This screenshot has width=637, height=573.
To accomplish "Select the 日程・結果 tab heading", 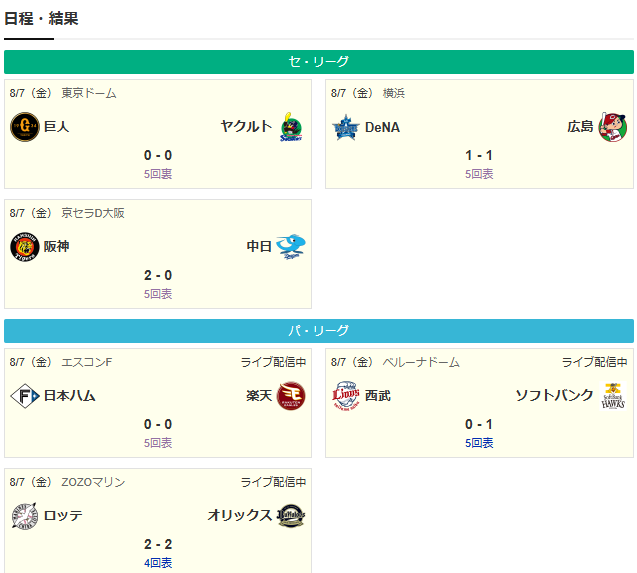I will click(41, 19).
